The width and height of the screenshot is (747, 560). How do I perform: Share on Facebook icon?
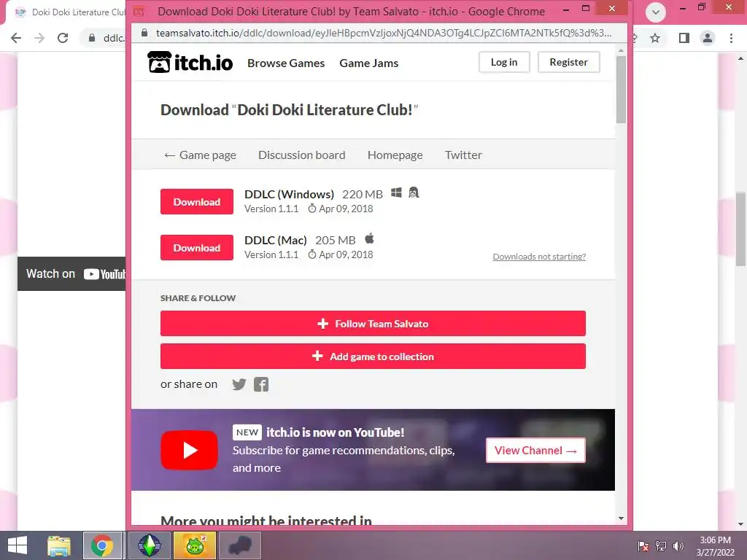[x=261, y=384]
